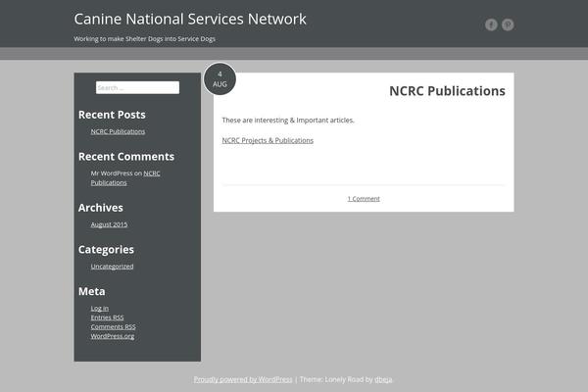
Task: Open the Entries RSS feed
Action: (107, 318)
